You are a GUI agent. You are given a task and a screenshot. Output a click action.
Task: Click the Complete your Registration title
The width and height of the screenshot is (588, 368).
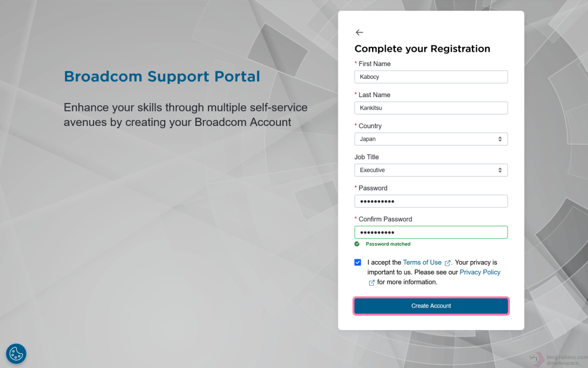click(x=422, y=49)
